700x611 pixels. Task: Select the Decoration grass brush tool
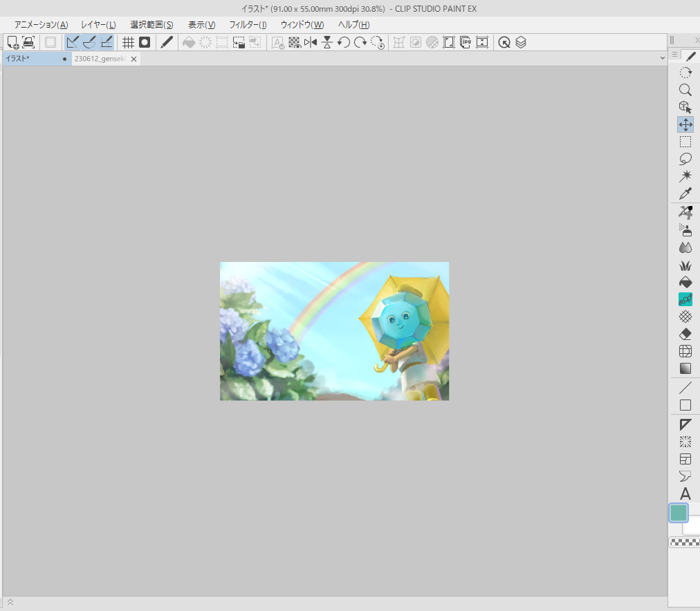point(685,265)
